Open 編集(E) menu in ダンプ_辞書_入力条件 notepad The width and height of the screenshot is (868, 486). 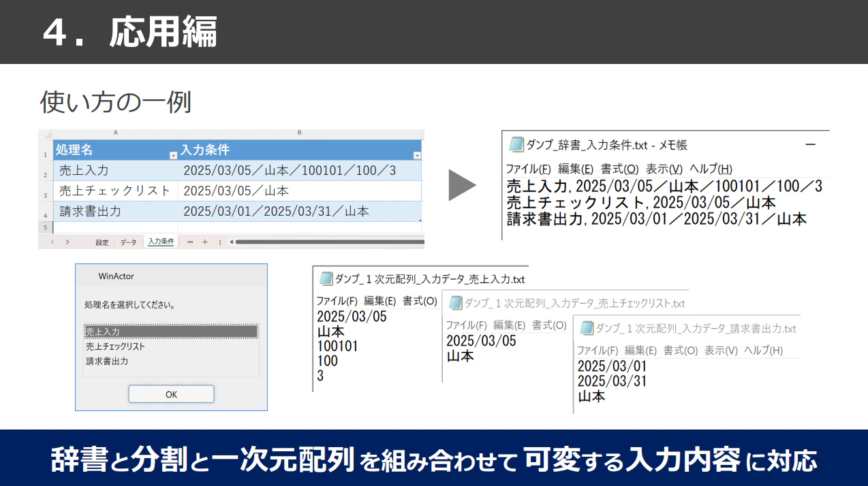click(576, 169)
